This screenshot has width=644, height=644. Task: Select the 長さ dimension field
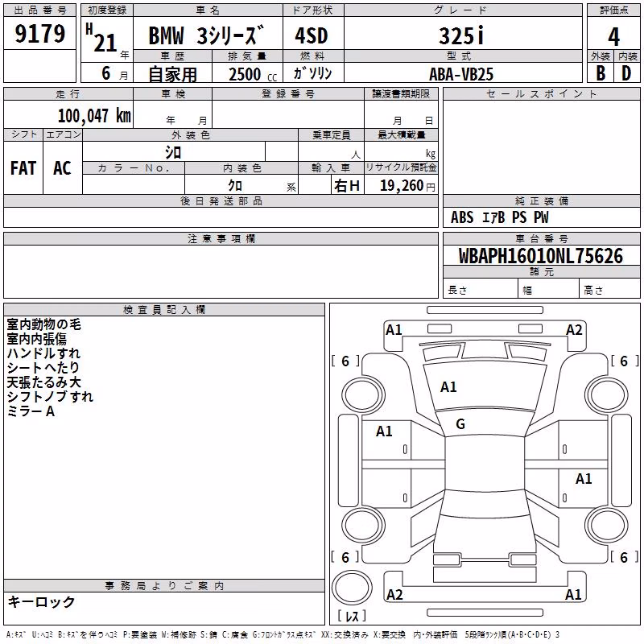[x=481, y=290]
